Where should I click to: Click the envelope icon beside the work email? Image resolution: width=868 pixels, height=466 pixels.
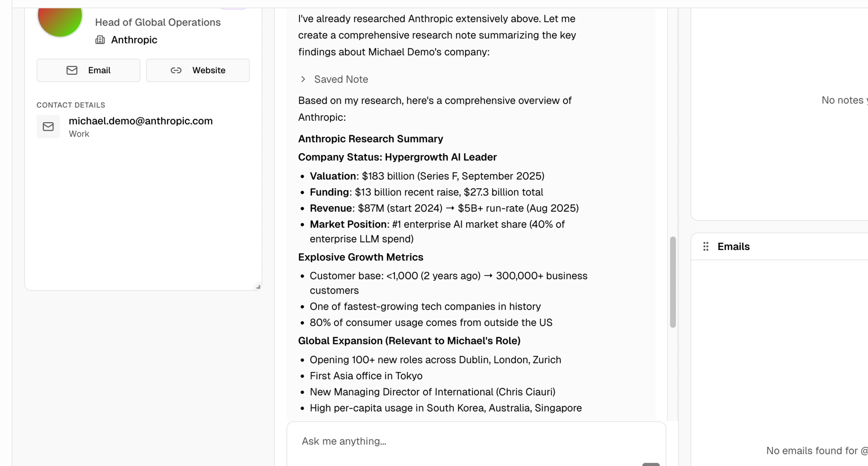(48, 127)
